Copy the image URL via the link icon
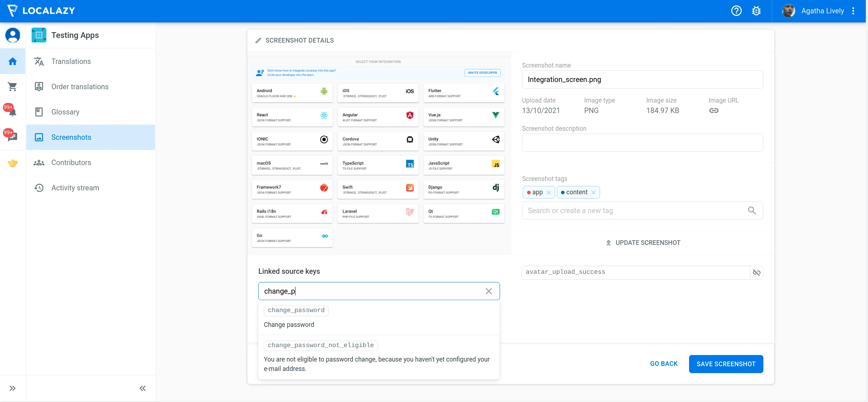This screenshot has height=402, width=868. [x=714, y=111]
